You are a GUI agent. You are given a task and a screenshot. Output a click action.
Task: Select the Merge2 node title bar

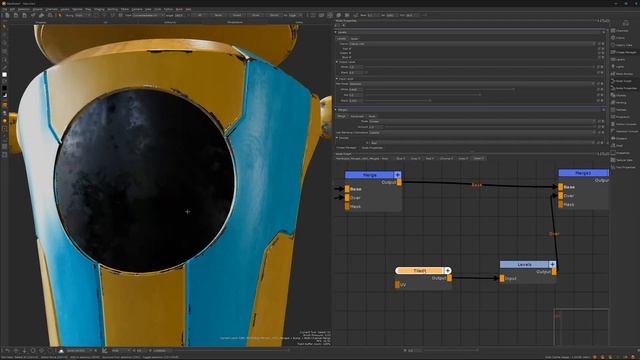coord(583,173)
